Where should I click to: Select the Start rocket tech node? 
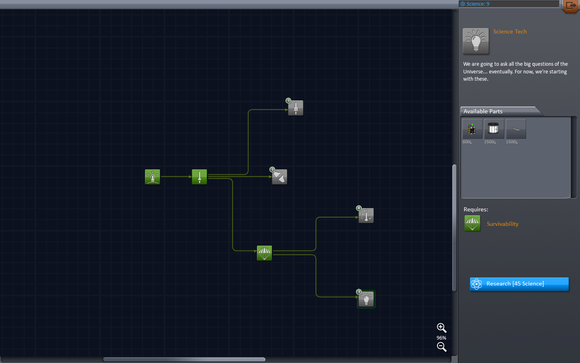(152, 177)
